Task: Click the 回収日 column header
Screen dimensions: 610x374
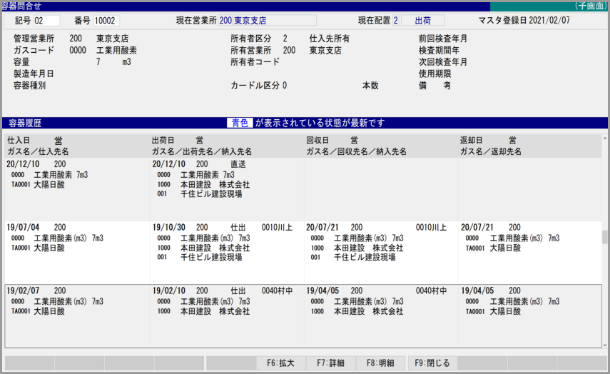Action: click(x=317, y=140)
